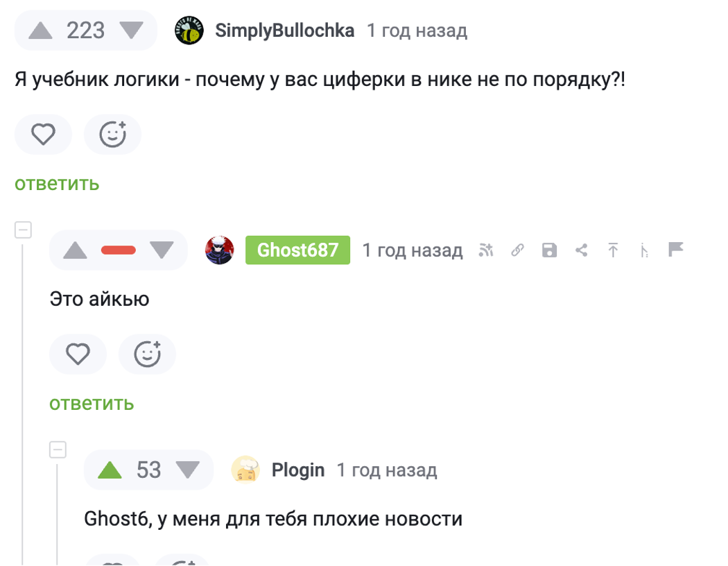
Task: Open Ghost687's profile via green username badge
Action: point(297,250)
